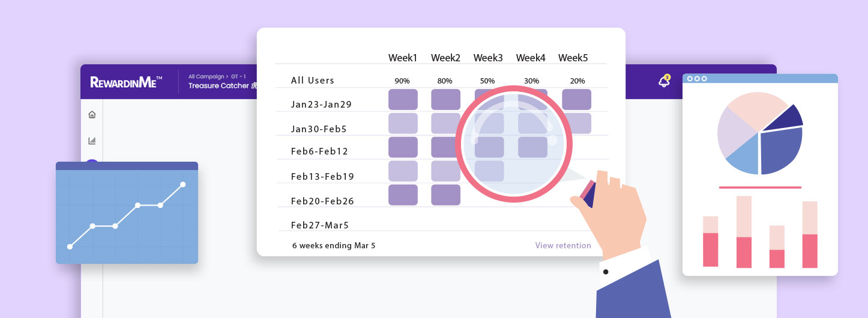
Task: Open the home icon in sidebar
Action: [92, 114]
